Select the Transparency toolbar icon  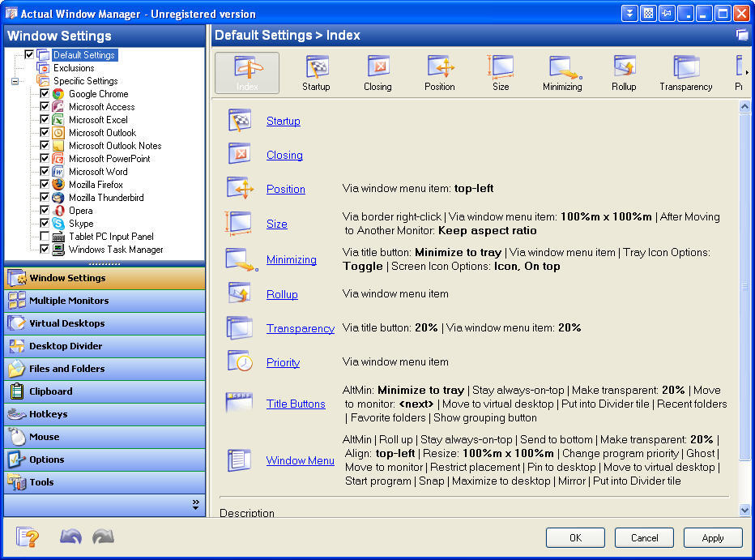(685, 72)
